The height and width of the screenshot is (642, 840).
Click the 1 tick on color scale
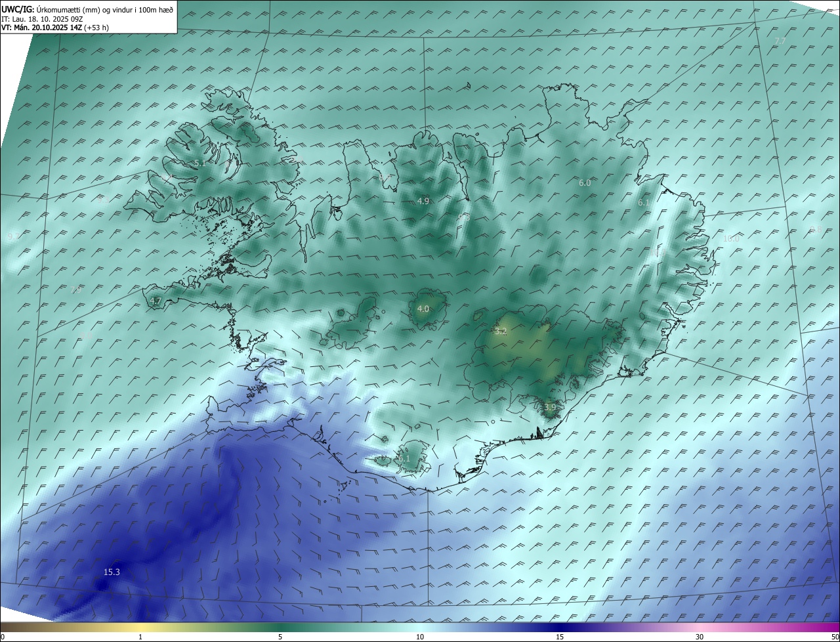coord(140,637)
